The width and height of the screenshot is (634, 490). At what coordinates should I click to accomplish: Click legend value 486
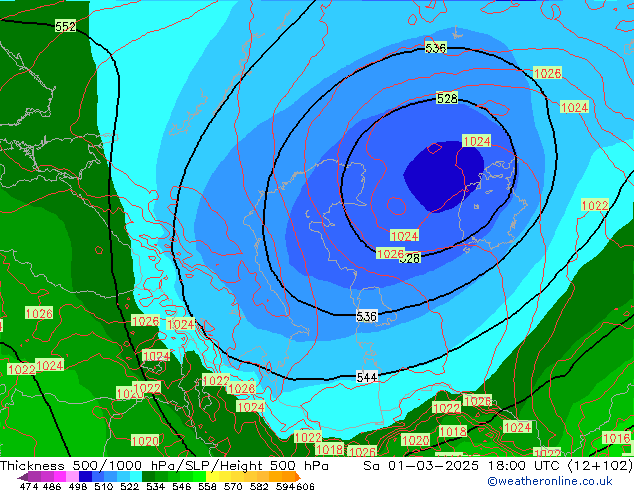(51, 486)
